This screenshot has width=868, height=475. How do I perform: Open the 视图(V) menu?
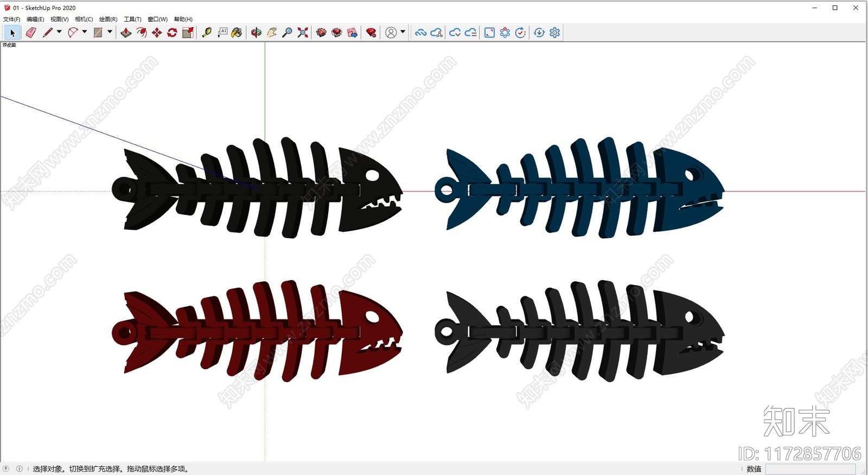pos(60,19)
